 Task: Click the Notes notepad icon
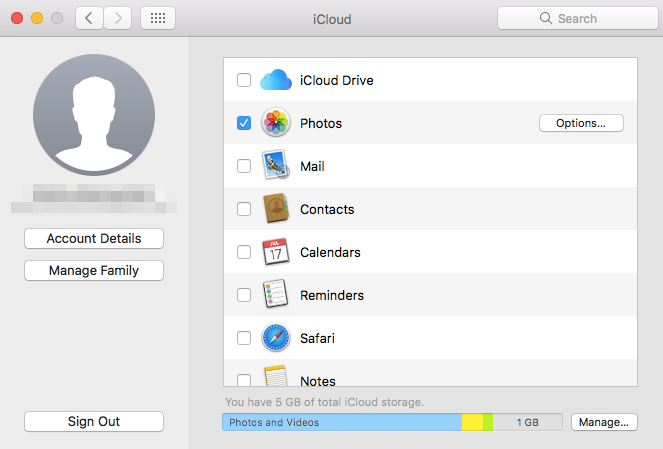click(x=276, y=376)
